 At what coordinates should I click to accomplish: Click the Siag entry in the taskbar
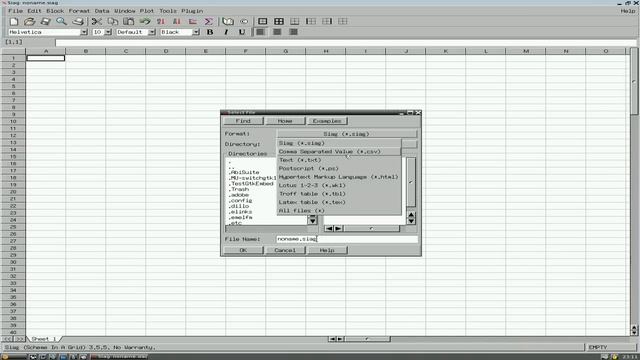(119, 357)
